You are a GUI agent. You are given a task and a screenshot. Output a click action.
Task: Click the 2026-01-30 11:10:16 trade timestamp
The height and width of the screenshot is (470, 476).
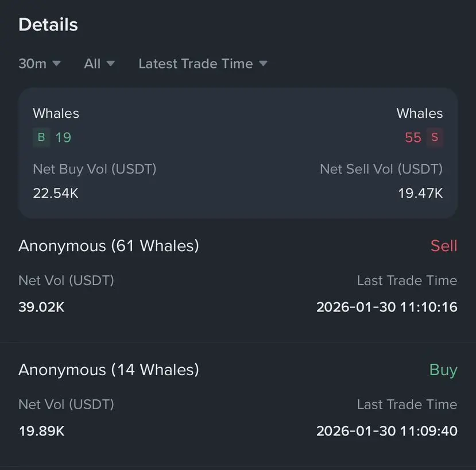click(x=386, y=307)
